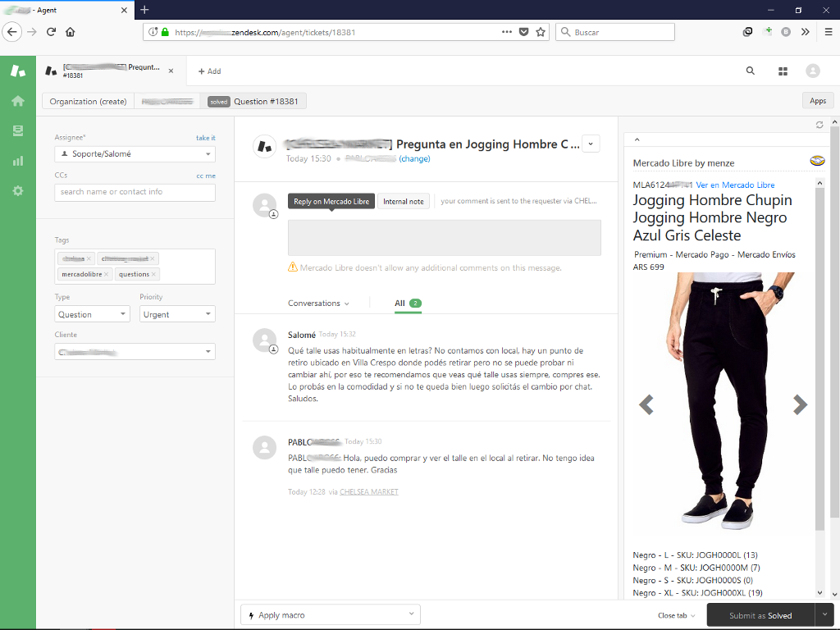Show previous product image arrow
840x630 pixels.
click(x=646, y=404)
